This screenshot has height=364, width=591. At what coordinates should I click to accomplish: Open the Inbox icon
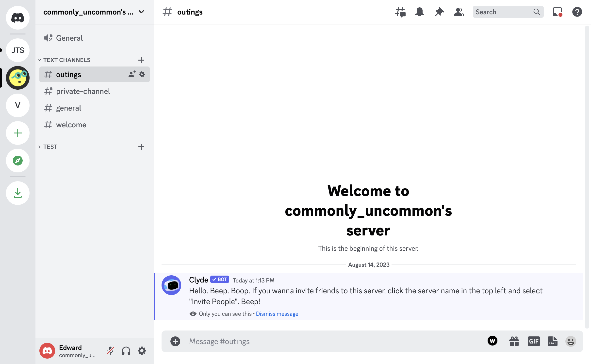click(558, 12)
